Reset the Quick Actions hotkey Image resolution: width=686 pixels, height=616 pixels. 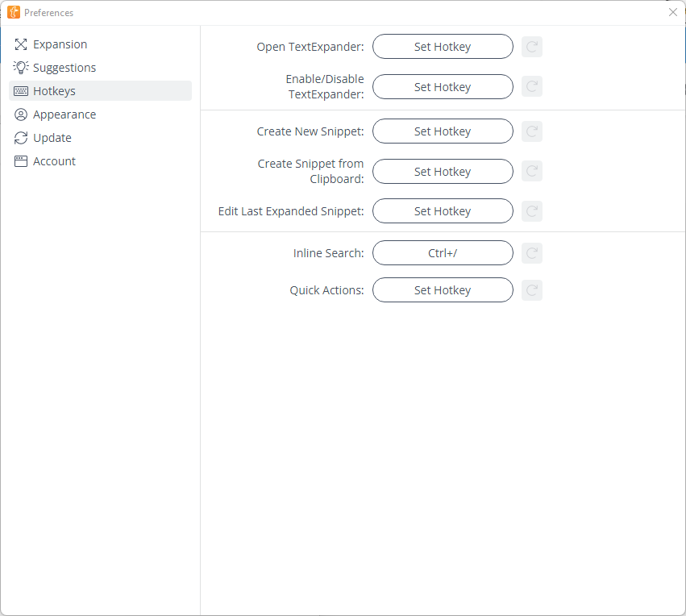531,290
